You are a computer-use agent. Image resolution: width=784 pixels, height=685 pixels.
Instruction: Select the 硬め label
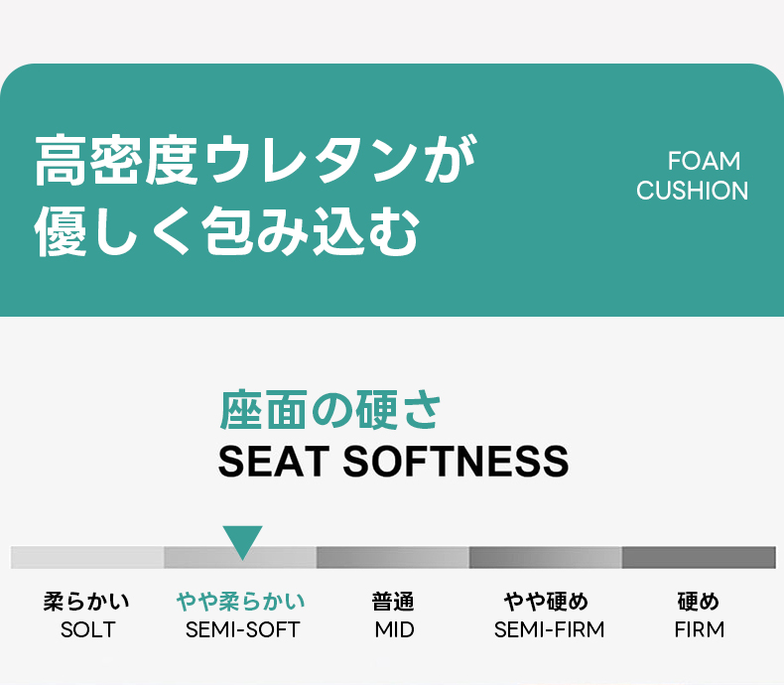pyautogui.click(x=699, y=602)
